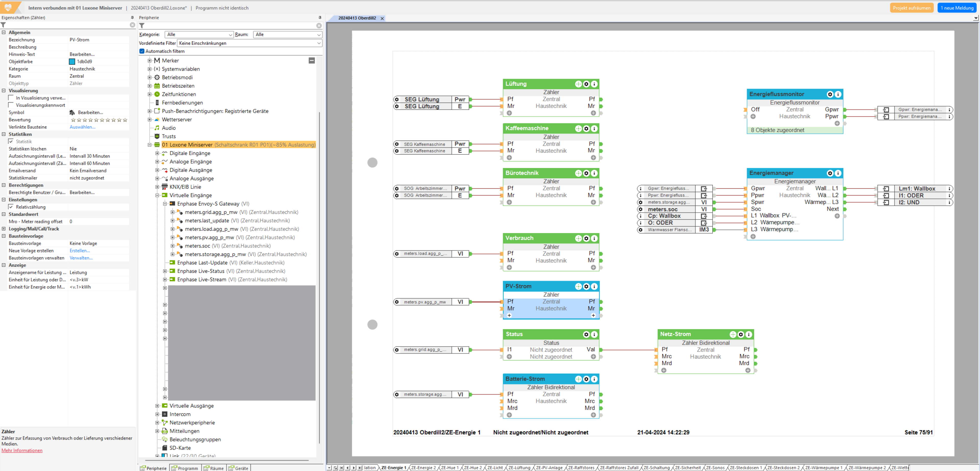
Task: Click pin icon of Eigenschaften panel
Action: click(132, 18)
